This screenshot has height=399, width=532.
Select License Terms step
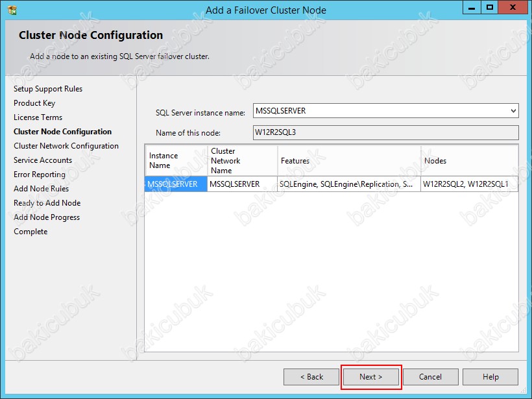(38, 117)
